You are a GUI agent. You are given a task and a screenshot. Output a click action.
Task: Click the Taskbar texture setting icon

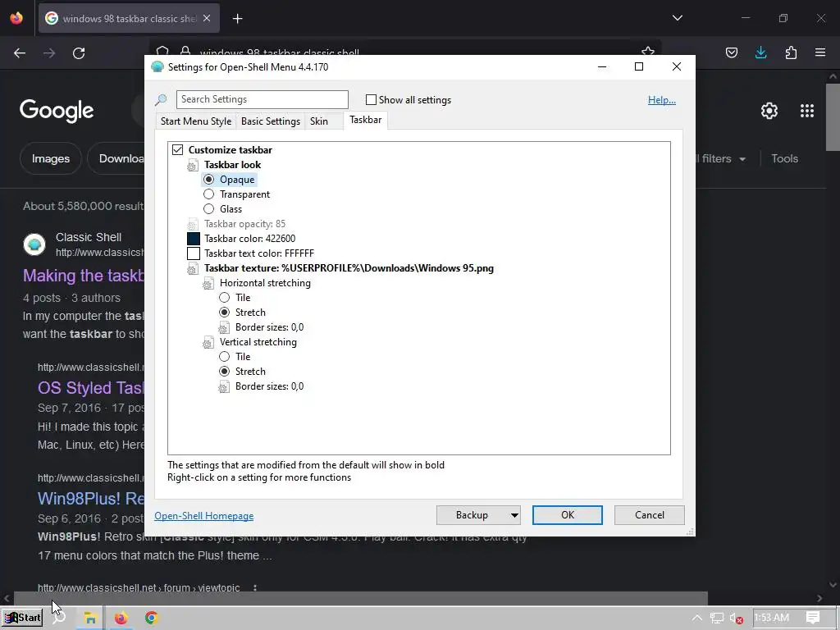(192, 269)
